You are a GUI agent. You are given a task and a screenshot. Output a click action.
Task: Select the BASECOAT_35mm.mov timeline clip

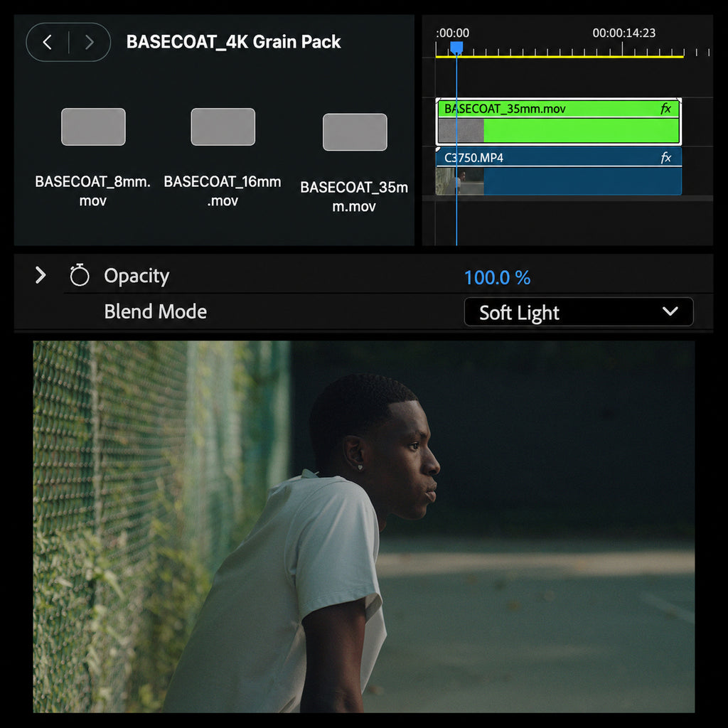pyautogui.click(x=559, y=122)
